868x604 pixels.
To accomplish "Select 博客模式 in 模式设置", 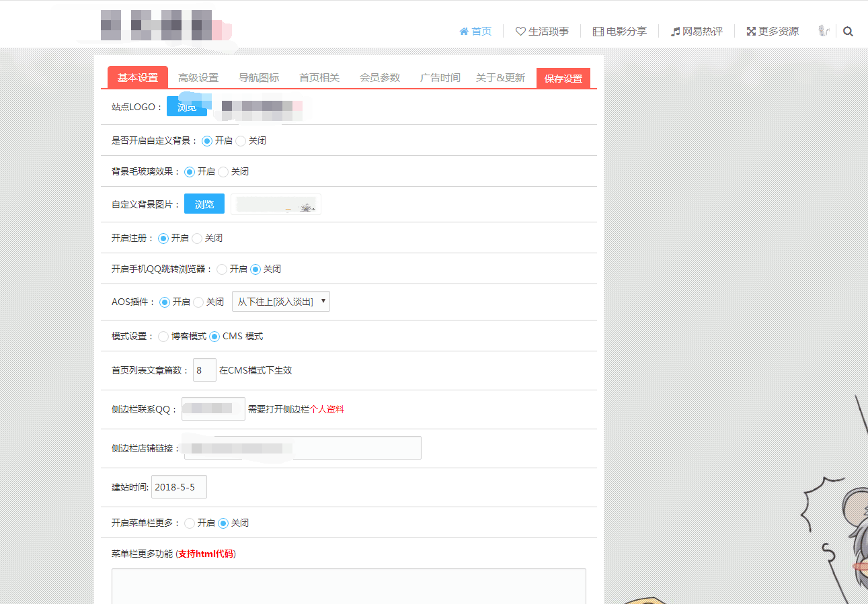I will click(163, 335).
